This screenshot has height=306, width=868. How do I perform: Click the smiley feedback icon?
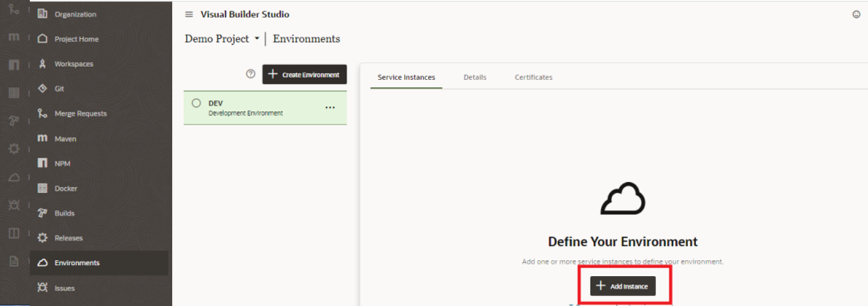point(856,15)
